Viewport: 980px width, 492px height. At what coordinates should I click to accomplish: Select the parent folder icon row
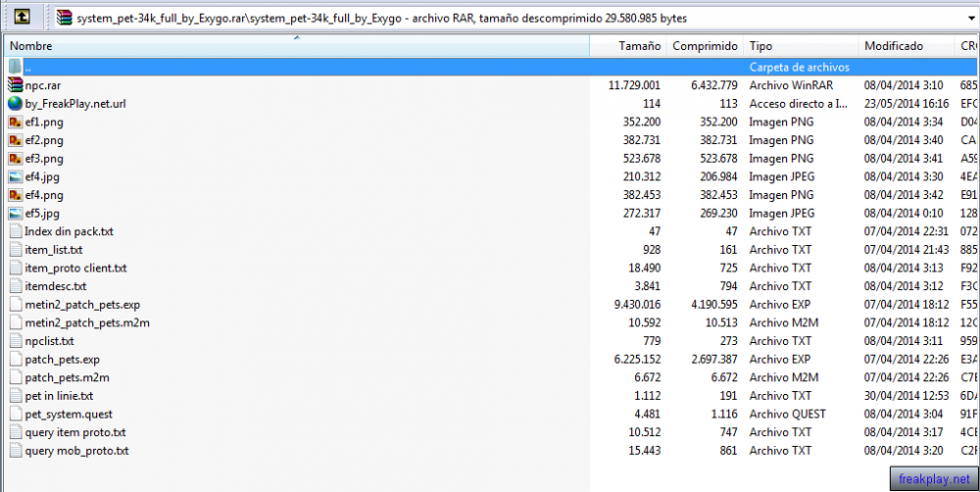click(490, 67)
